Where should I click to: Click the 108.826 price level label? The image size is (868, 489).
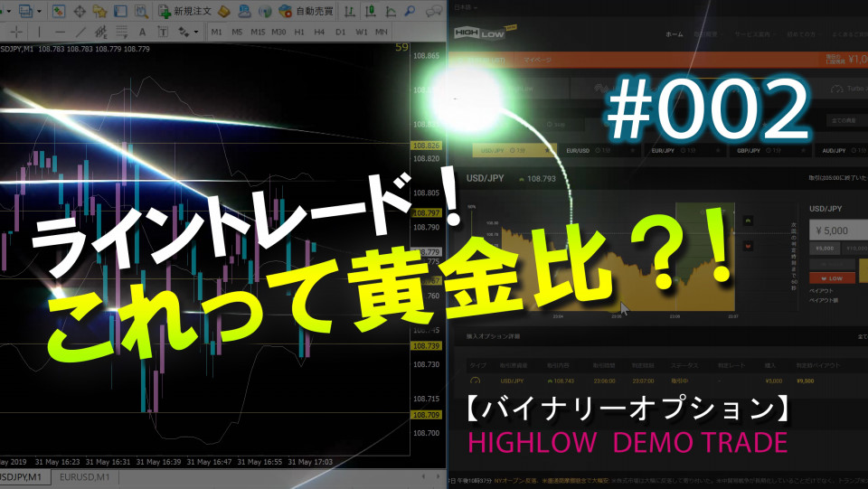(426, 146)
